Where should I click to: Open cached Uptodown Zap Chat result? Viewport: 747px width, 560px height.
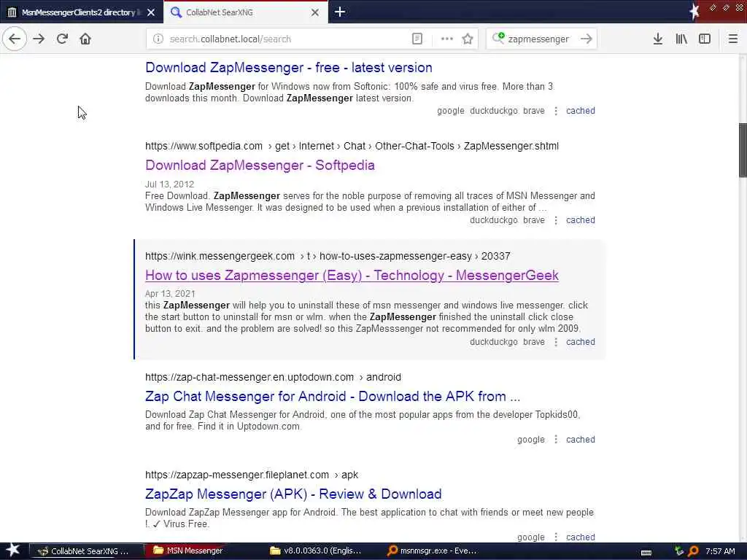click(580, 440)
